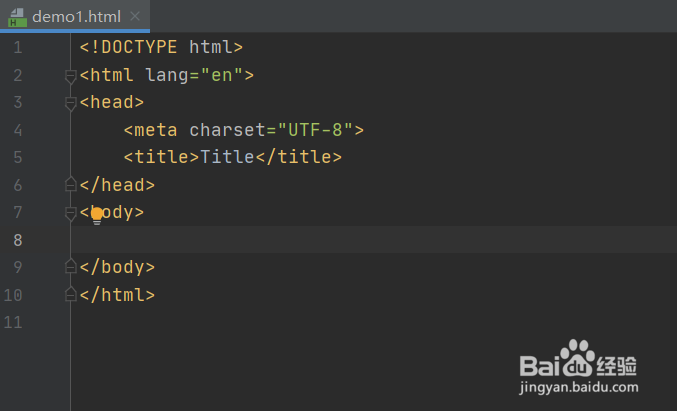
Task: Click line number 5 in the gutter
Action: 18,157
